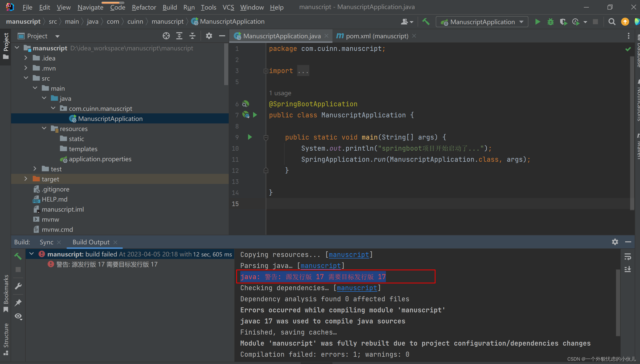Screen dimensions: 640x364
Task: Expand the target folder
Action: [26, 179]
